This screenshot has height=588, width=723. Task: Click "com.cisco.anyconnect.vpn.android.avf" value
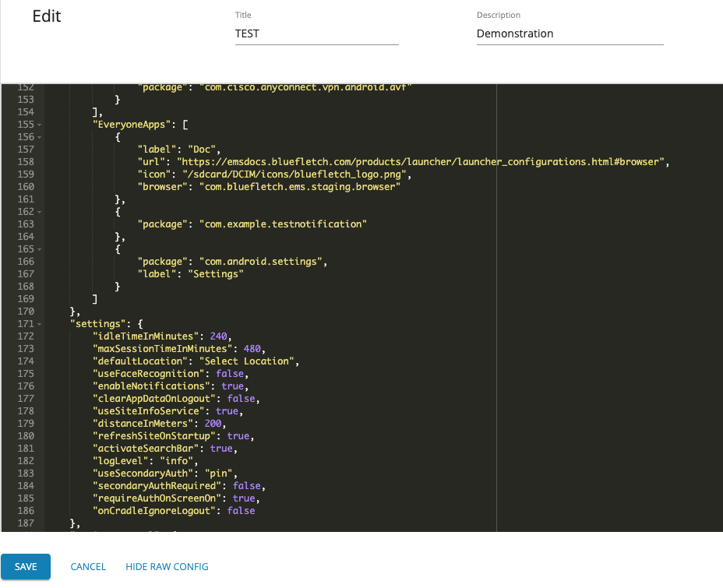(305, 87)
